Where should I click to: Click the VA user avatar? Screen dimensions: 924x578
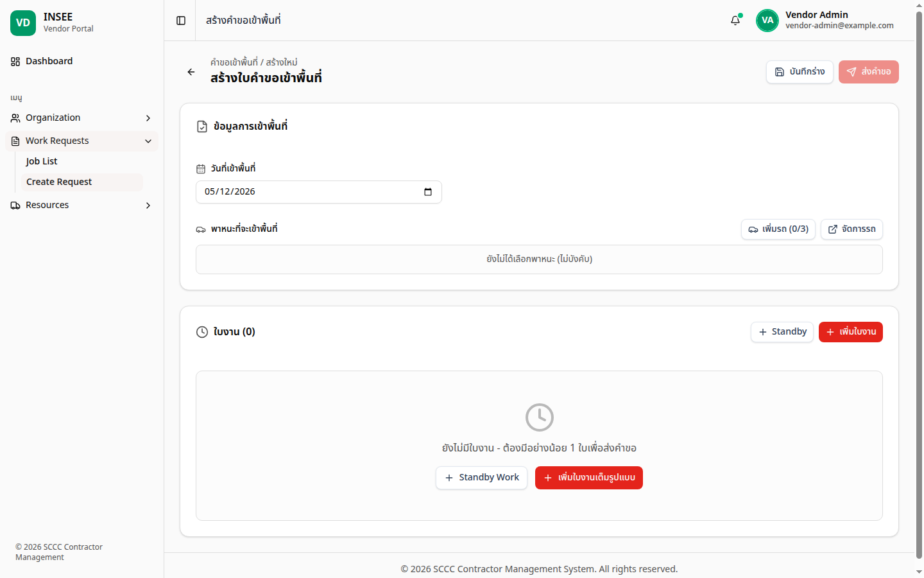[767, 21]
